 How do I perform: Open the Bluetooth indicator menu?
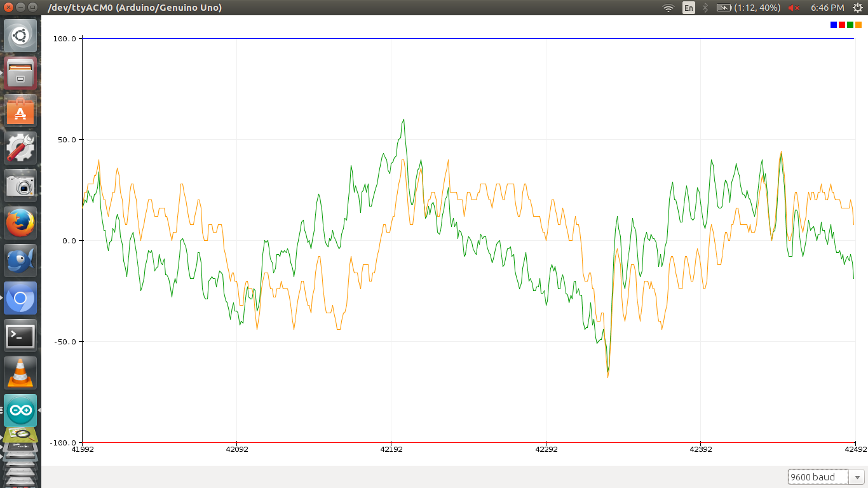[705, 8]
